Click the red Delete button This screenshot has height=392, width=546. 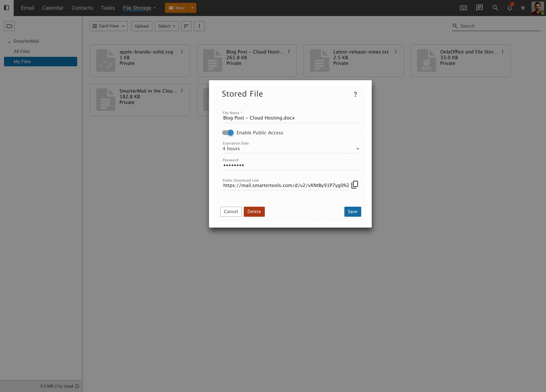(x=254, y=212)
